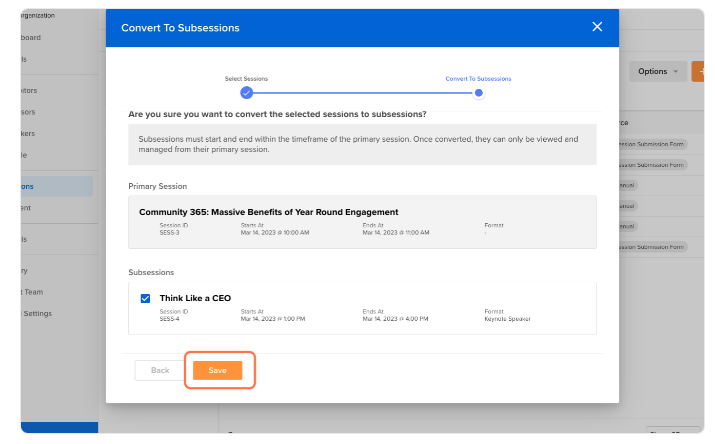Click the Convert To Subsessions step dot
The width and height of the screenshot is (715, 444).
pyautogui.click(x=478, y=93)
